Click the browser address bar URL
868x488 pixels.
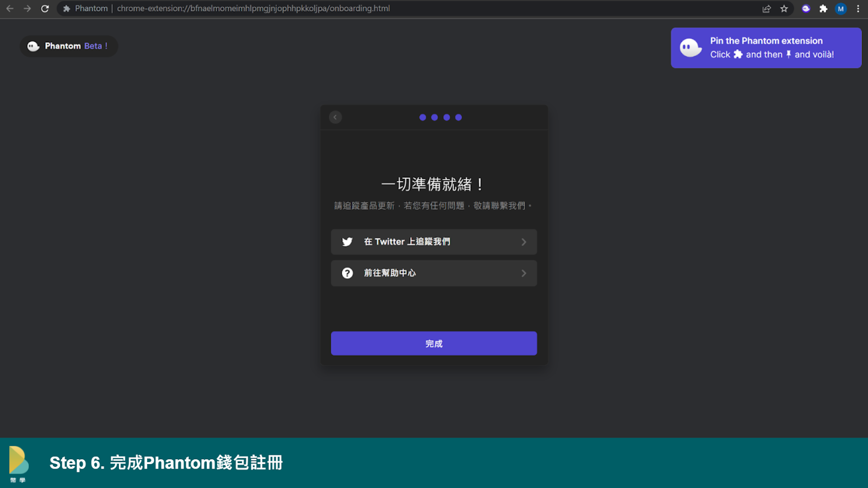click(253, 9)
